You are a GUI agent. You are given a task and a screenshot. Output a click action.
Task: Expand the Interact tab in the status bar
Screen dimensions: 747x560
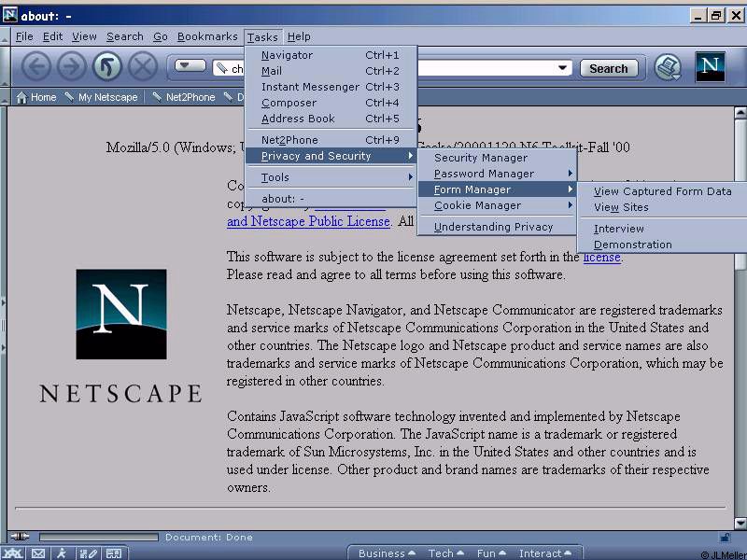(544, 553)
